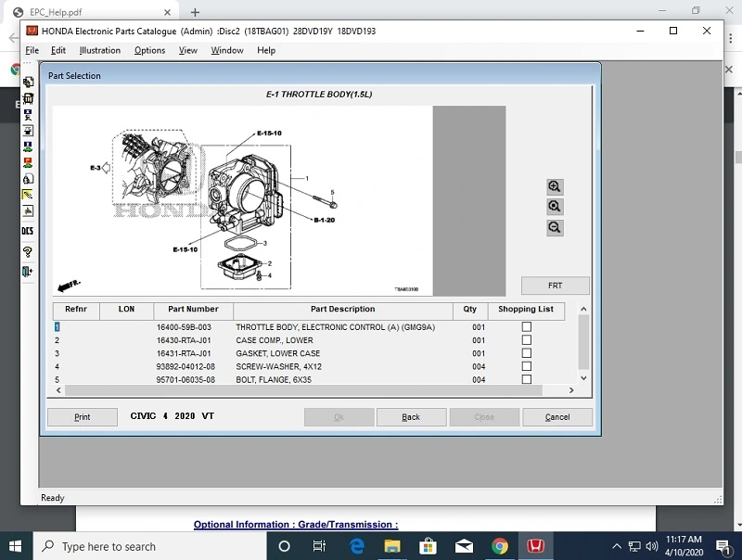Check Shopping List box for THROTTLE BODY row
Viewport: 742px width, 560px height.
pos(526,327)
